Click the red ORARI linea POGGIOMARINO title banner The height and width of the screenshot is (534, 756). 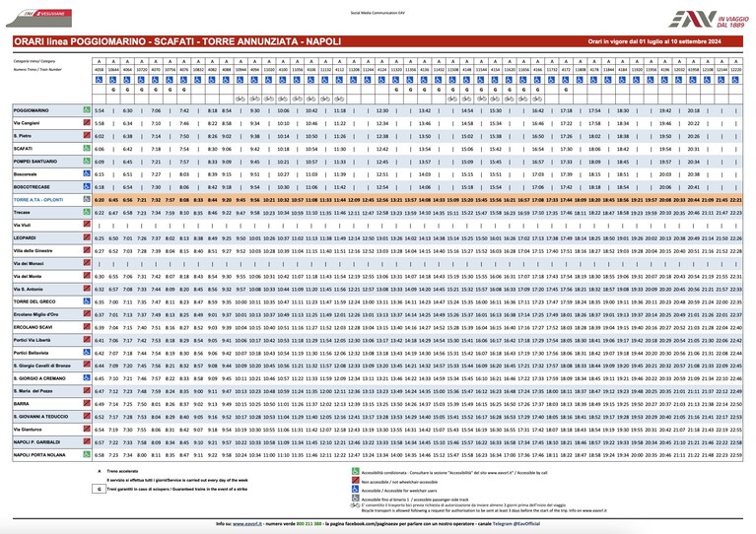(378, 41)
